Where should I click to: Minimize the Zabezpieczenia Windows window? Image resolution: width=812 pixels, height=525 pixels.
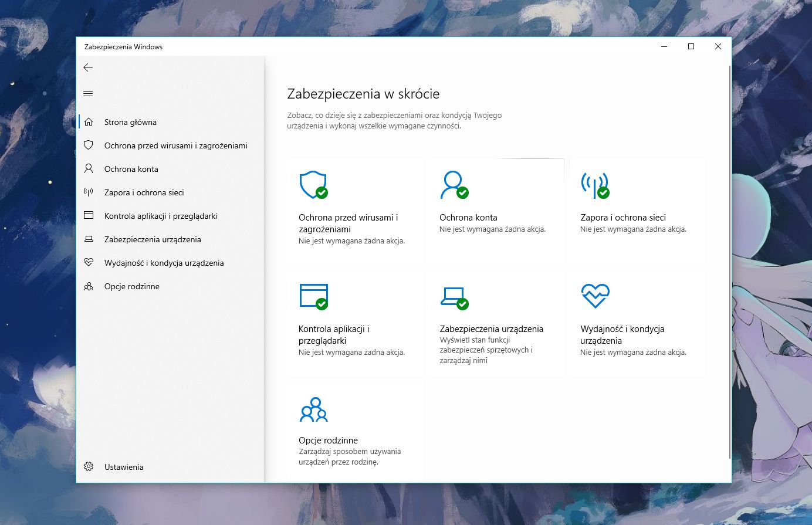(664, 46)
